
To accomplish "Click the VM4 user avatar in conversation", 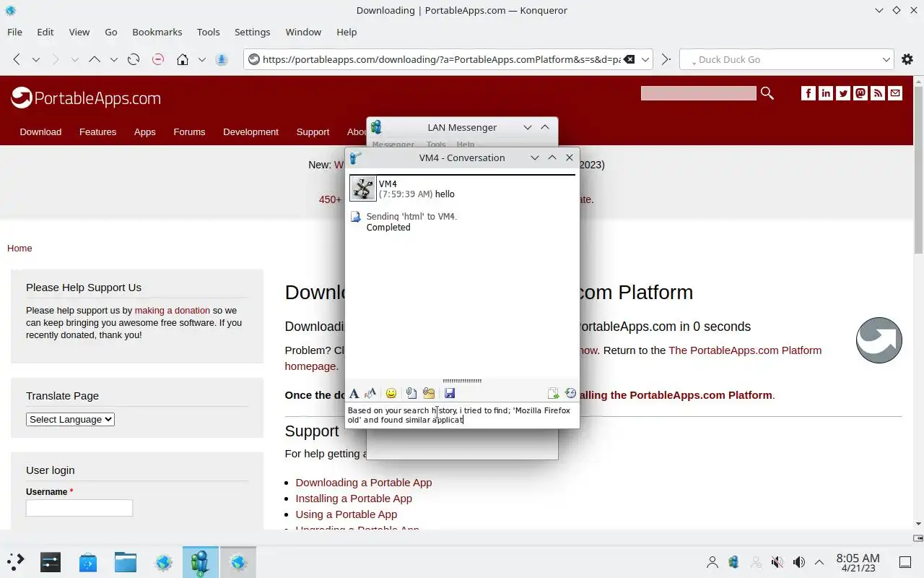I will tap(363, 189).
